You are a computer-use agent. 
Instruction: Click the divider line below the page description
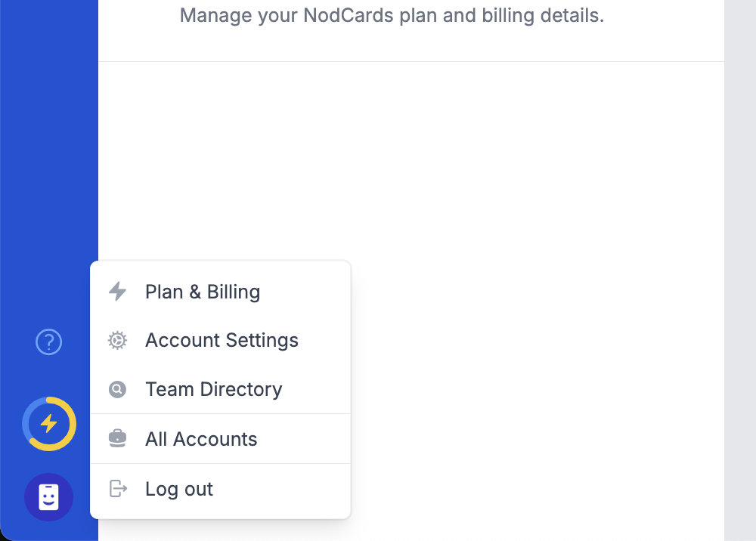click(x=411, y=62)
